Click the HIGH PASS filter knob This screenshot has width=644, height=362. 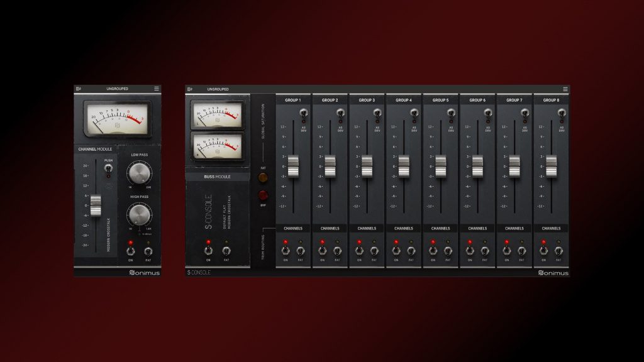click(x=139, y=215)
